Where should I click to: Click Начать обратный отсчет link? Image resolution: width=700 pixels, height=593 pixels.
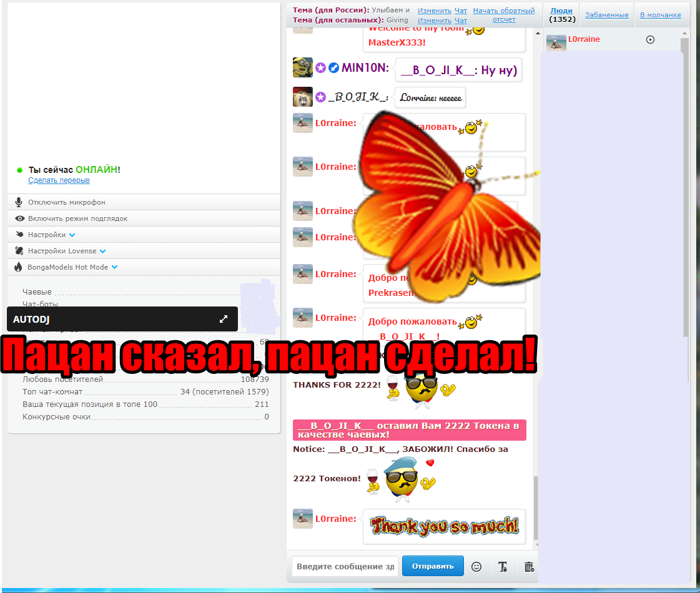[503, 15]
